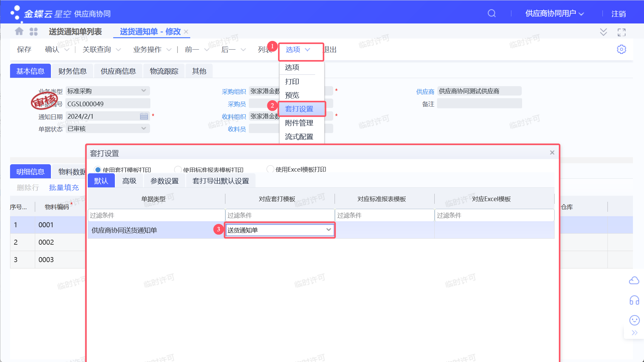Switch to the 高级 tab in dialog
Image resolution: width=644 pixels, height=362 pixels.
click(129, 181)
